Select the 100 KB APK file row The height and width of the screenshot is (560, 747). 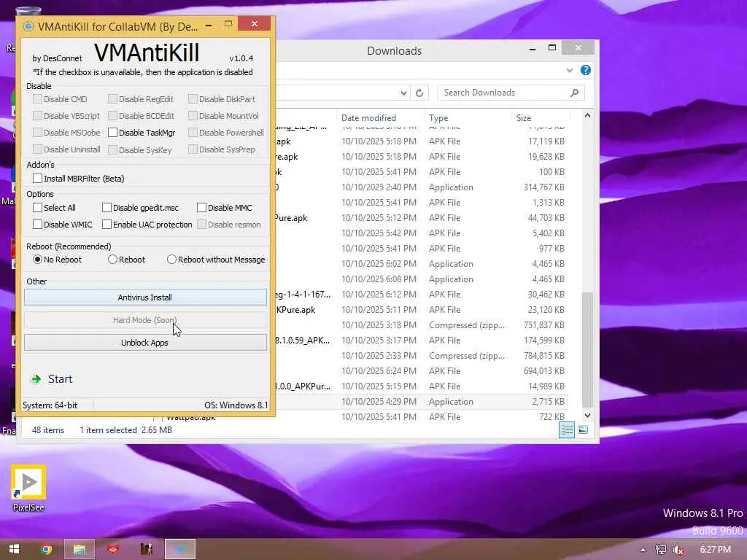422,172
